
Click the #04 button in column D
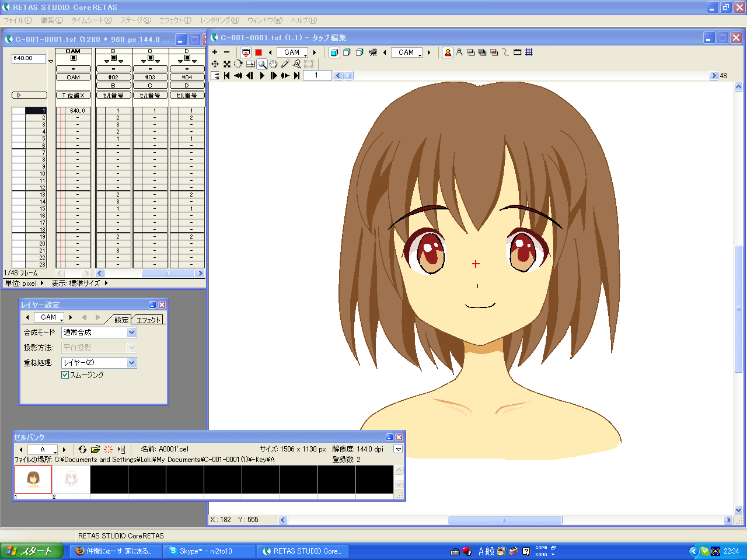click(187, 77)
